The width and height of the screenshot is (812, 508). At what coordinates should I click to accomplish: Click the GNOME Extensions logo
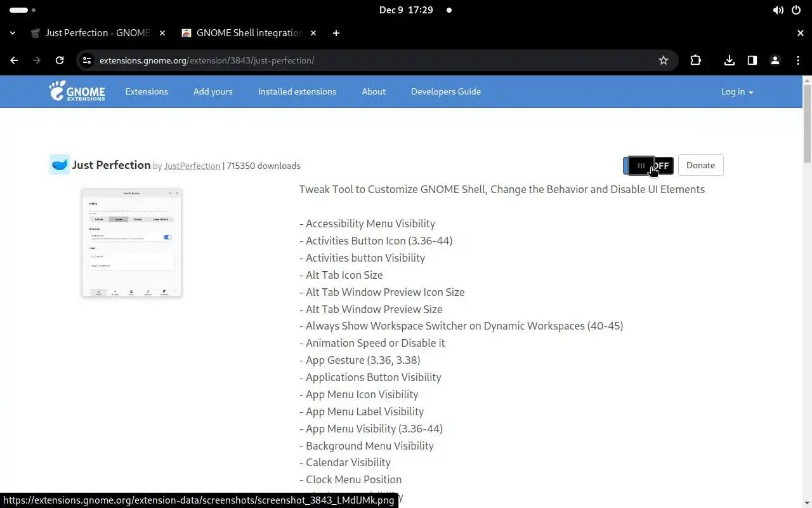click(x=77, y=91)
